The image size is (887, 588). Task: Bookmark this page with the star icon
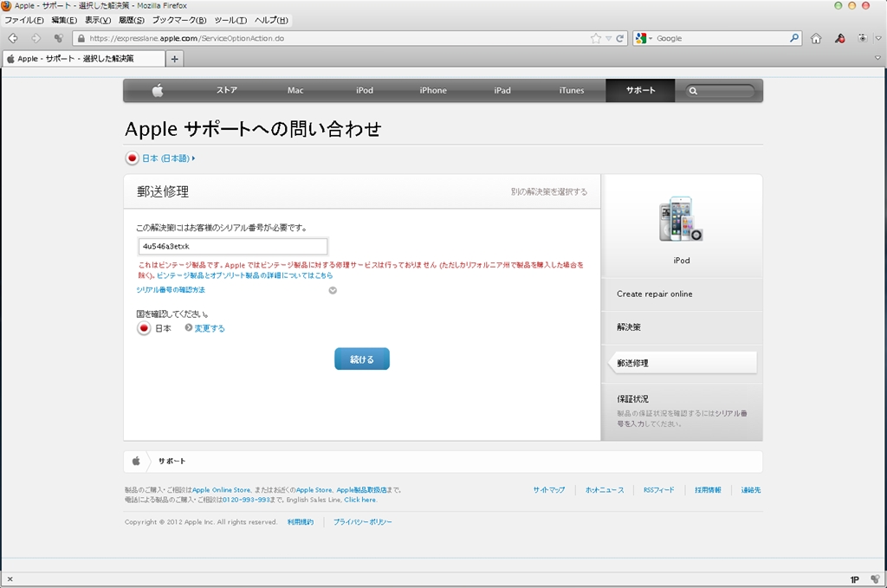[x=595, y=38]
